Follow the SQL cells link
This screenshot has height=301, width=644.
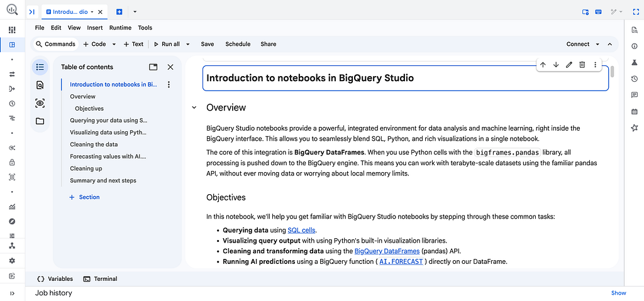coord(302,230)
